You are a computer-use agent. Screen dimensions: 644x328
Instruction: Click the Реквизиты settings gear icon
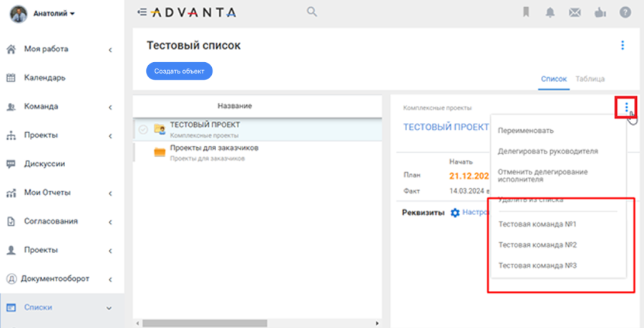tap(455, 213)
